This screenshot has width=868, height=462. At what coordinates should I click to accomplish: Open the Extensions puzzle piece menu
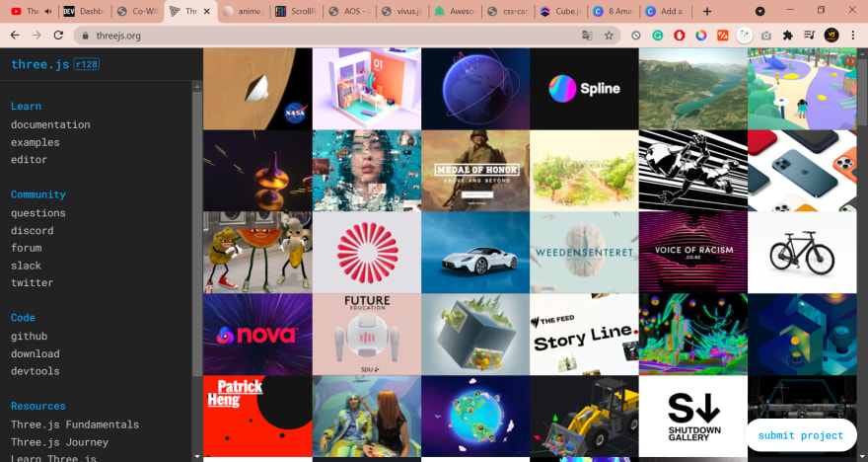pos(788,36)
